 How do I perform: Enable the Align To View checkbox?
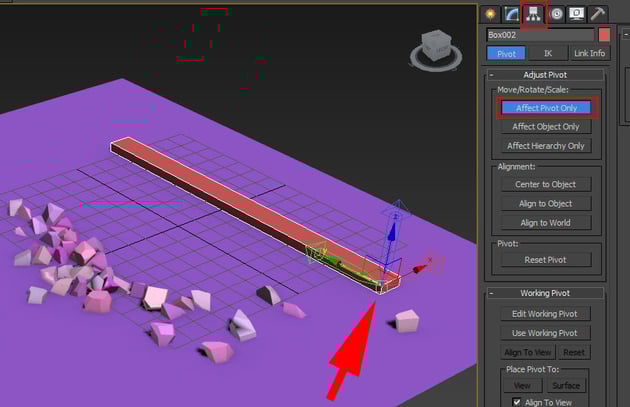516,401
